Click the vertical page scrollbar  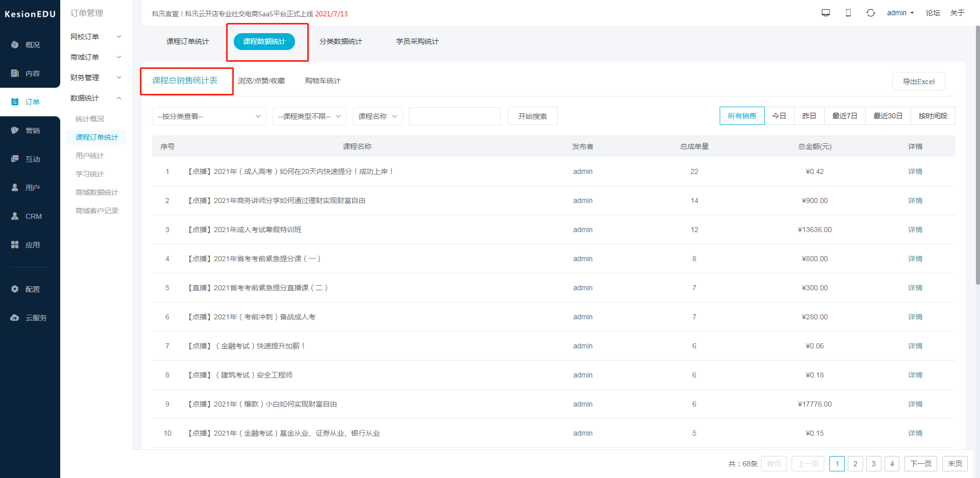977,155
